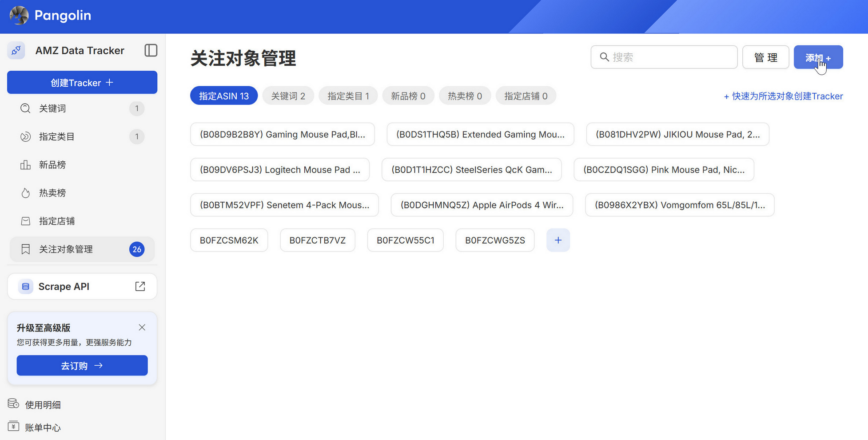The height and width of the screenshot is (440, 868).
Task: Open 热卖榜 from the sidebar
Action: coord(52,193)
